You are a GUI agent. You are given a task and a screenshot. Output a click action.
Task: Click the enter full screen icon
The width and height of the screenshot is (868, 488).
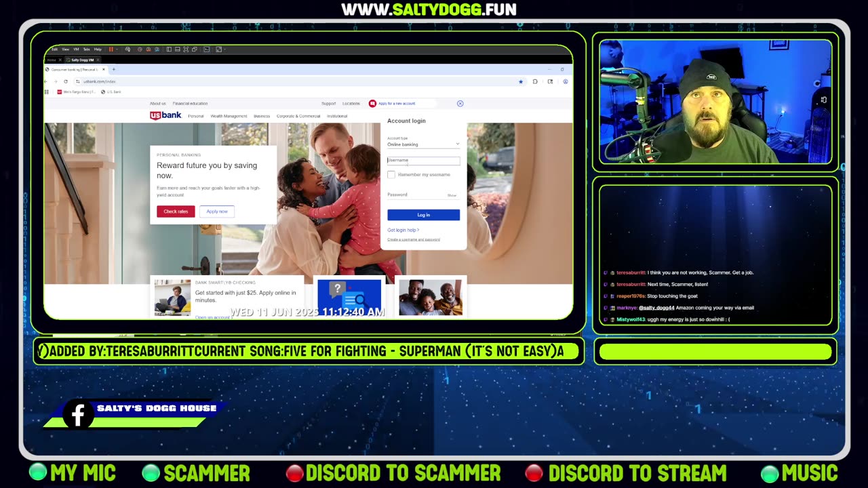coord(186,49)
